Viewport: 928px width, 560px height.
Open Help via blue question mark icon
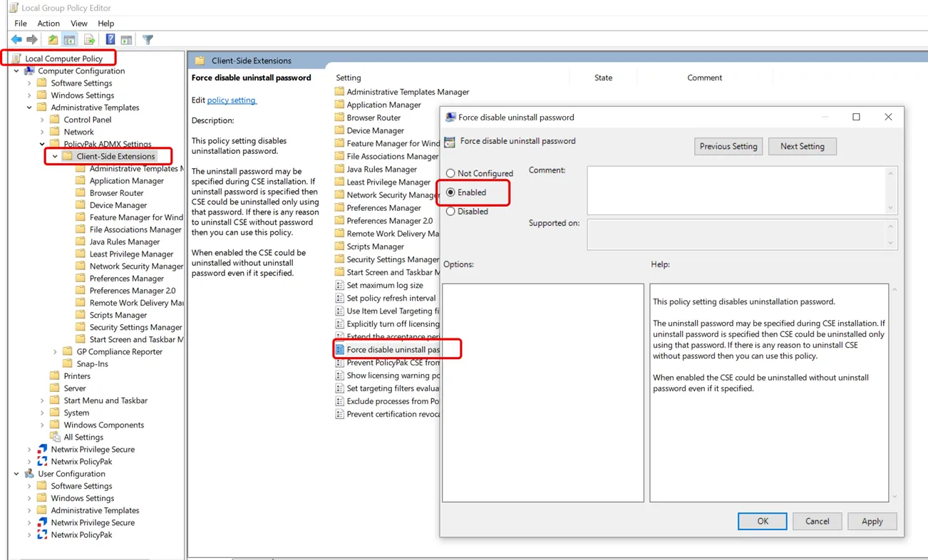[x=110, y=40]
